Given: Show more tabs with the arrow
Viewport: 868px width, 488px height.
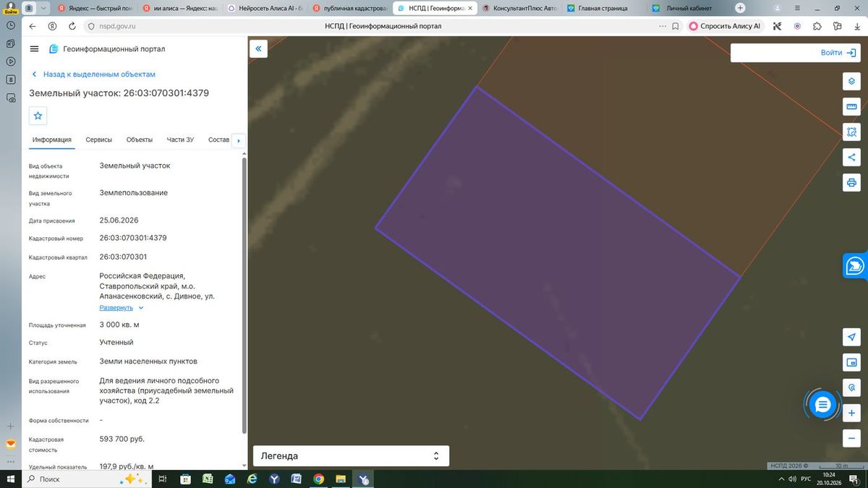Looking at the screenshot, I should tap(239, 141).
